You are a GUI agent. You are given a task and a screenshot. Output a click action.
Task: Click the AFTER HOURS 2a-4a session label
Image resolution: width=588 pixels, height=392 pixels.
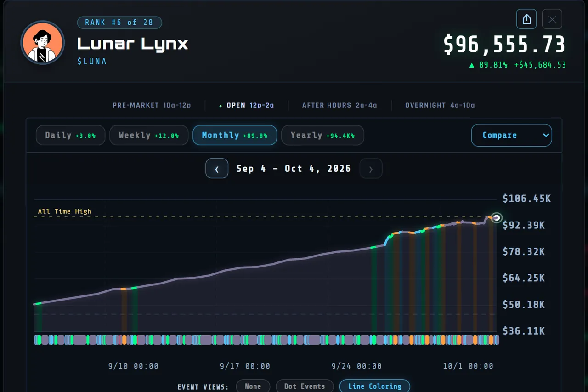(339, 105)
